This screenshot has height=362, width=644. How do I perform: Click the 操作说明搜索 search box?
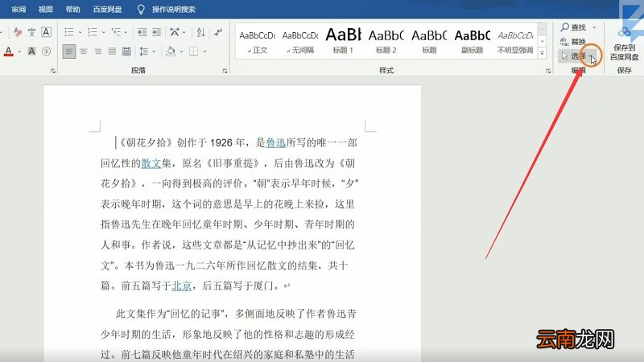[x=174, y=9]
